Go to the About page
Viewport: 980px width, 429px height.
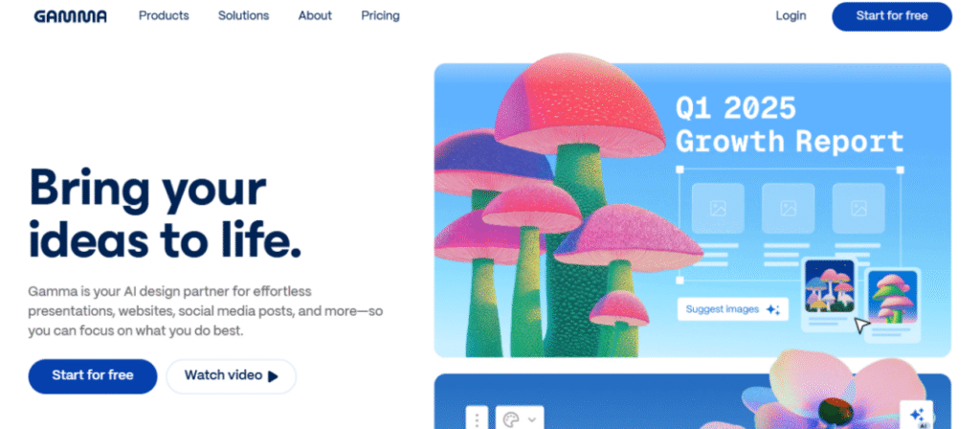point(315,15)
